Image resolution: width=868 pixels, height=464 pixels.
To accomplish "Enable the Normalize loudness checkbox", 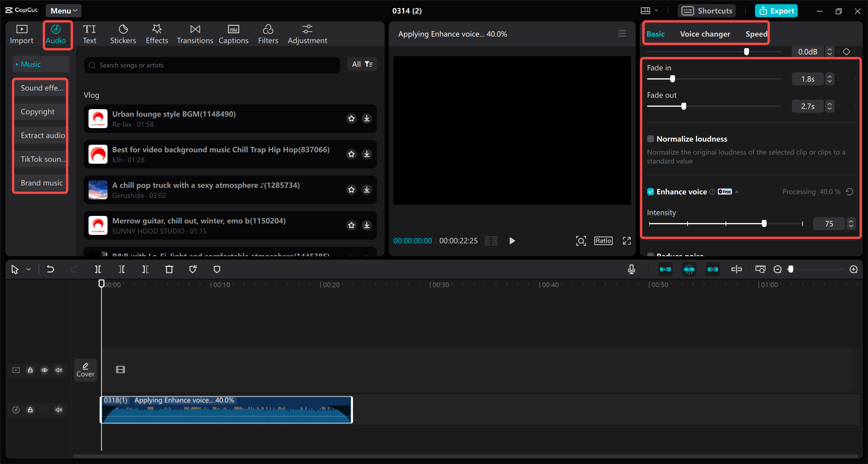I will click(650, 139).
